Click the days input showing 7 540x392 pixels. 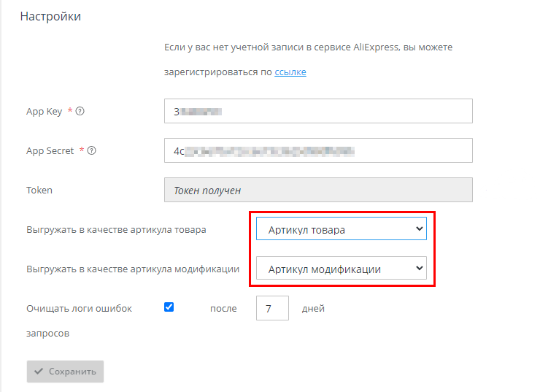tap(272, 309)
